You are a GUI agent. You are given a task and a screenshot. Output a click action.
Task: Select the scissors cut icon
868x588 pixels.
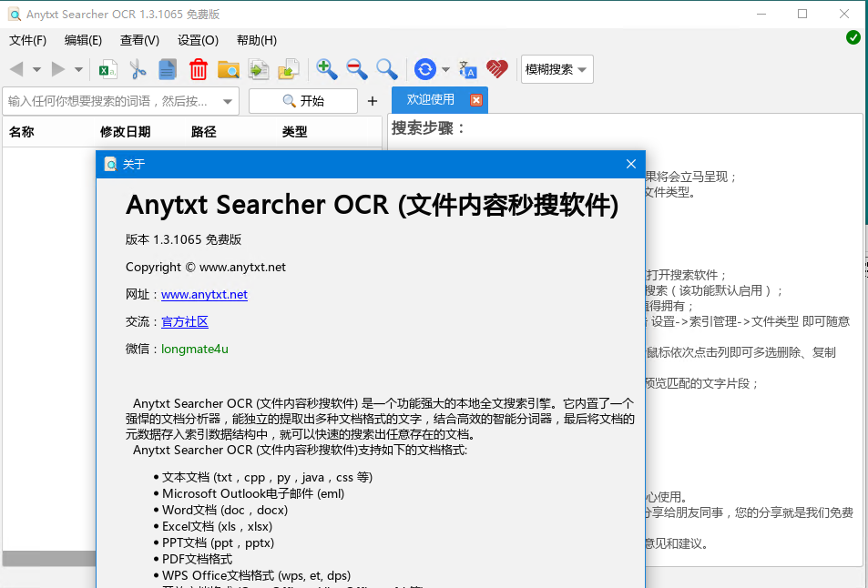(138, 69)
